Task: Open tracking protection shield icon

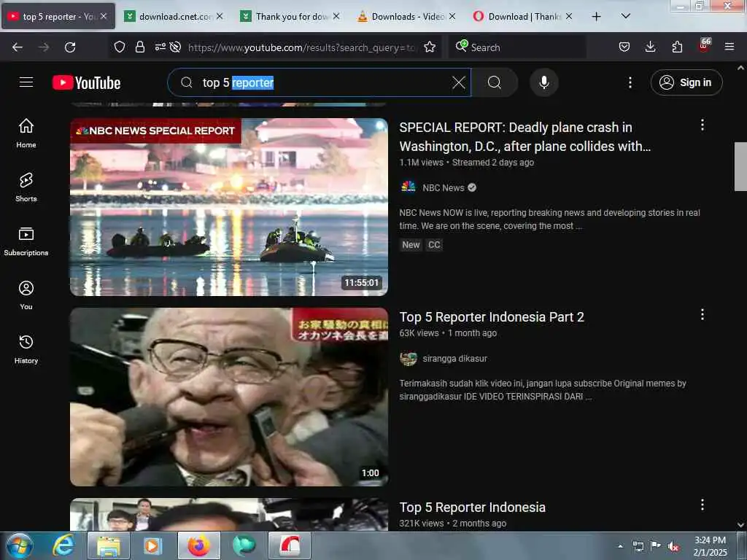Action: click(120, 47)
